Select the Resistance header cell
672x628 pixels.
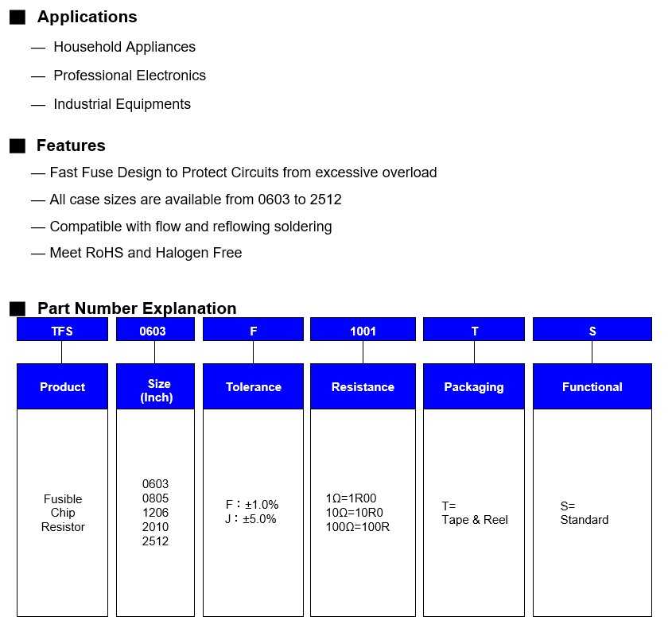[x=363, y=387]
